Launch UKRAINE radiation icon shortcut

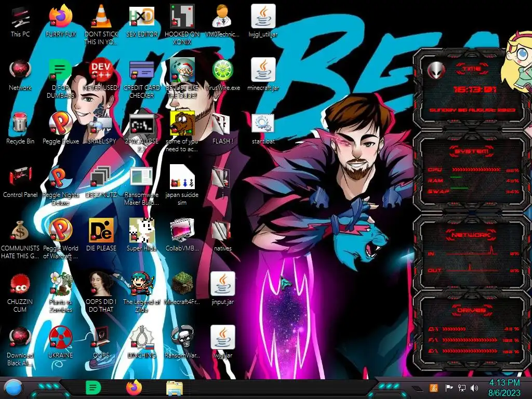(x=60, y=343)
